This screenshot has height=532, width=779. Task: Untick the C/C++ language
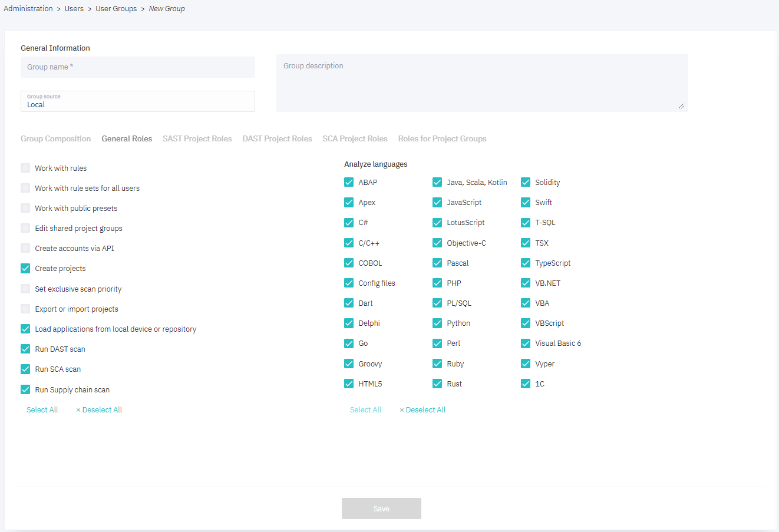[x=349, y=243]
